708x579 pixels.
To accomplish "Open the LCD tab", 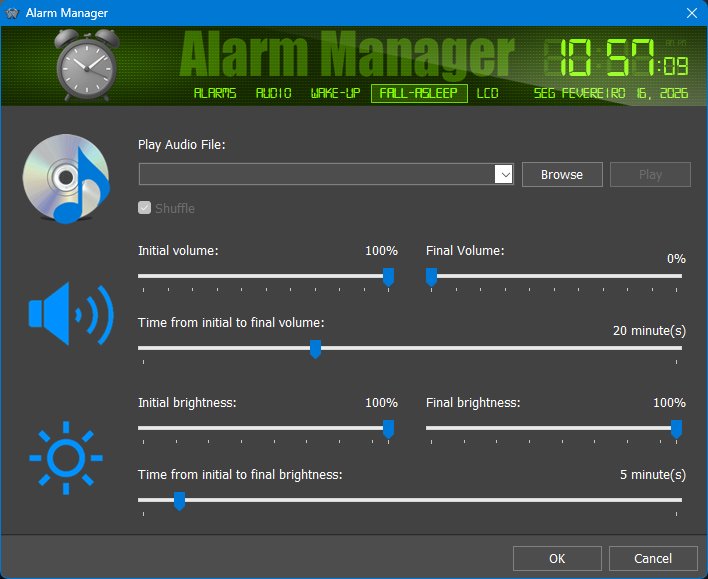I will pyautogui.click(x=488, y=93).
